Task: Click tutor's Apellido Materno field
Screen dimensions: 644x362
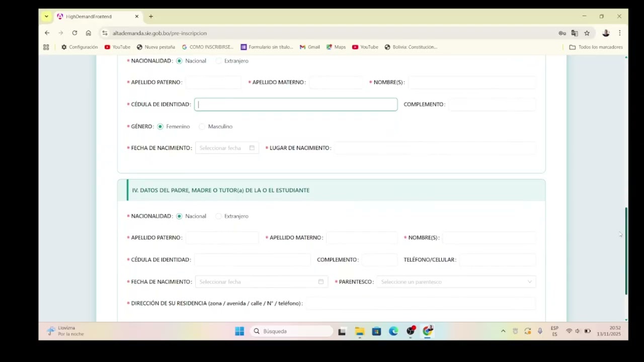Action: click(362, 237)
